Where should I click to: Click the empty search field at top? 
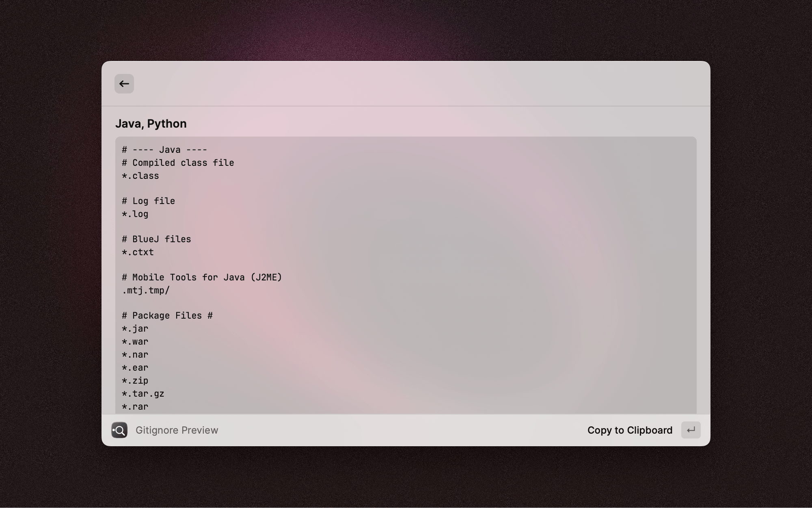click(406, 84)
